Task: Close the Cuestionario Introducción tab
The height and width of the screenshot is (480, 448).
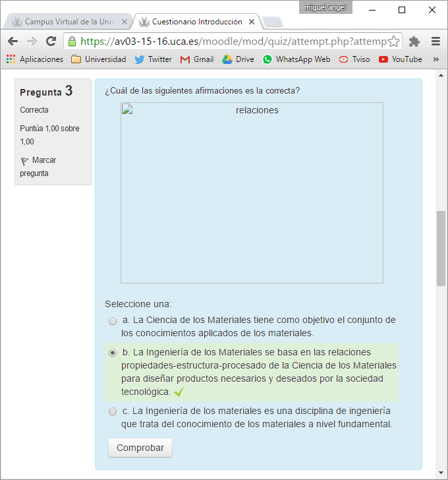Action: click(x=252, y=22)
